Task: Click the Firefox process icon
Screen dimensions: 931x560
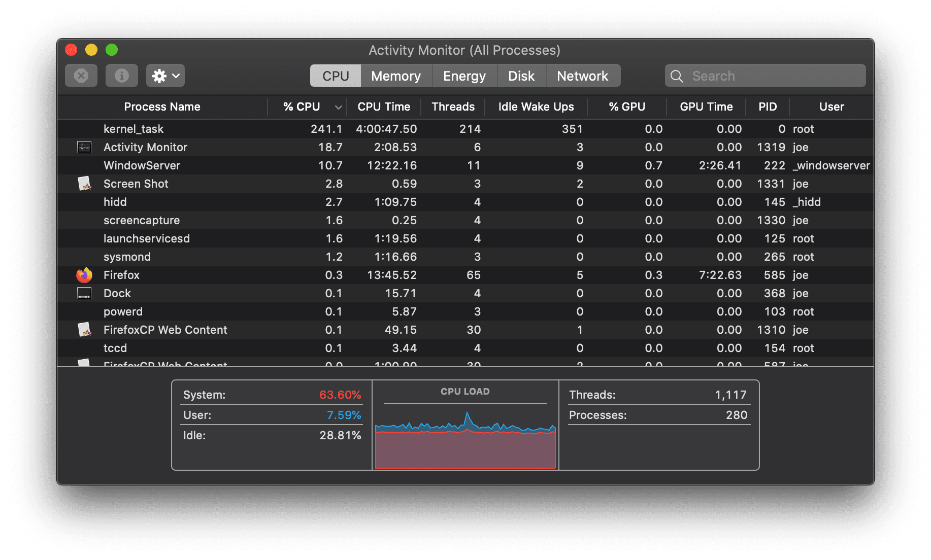Action: pos(84,275)
